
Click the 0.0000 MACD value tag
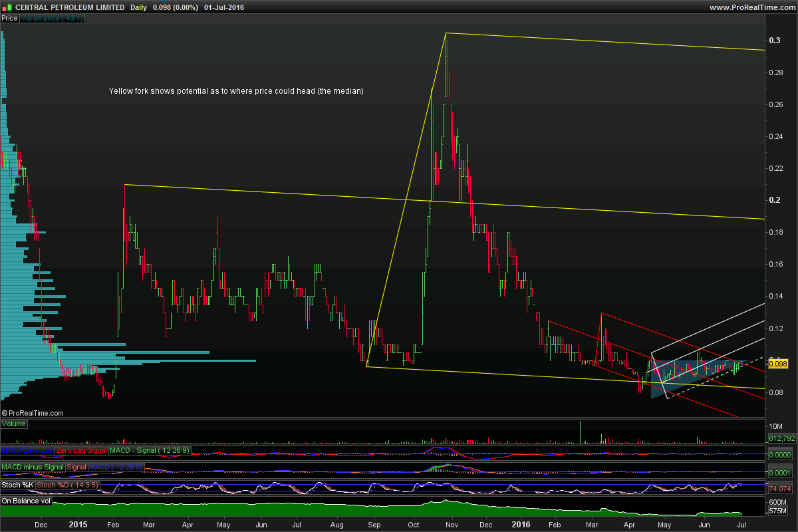click(781, 454)
